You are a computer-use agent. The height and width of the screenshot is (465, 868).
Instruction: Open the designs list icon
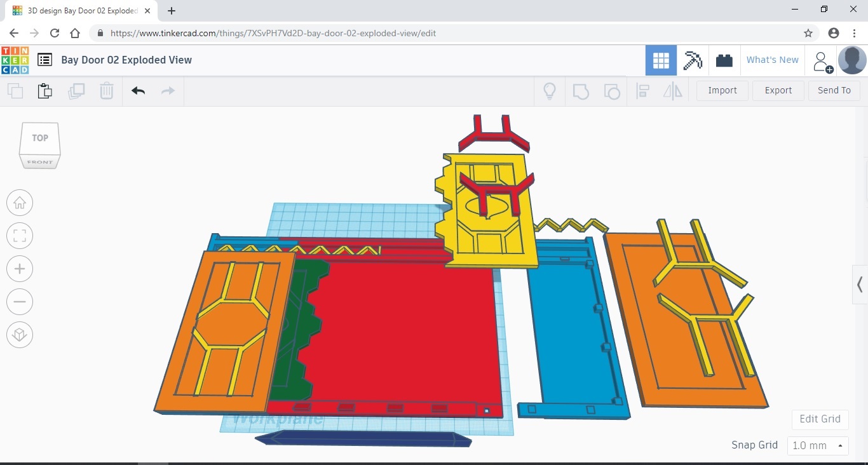pyautogui.click(x=44, y=60)
